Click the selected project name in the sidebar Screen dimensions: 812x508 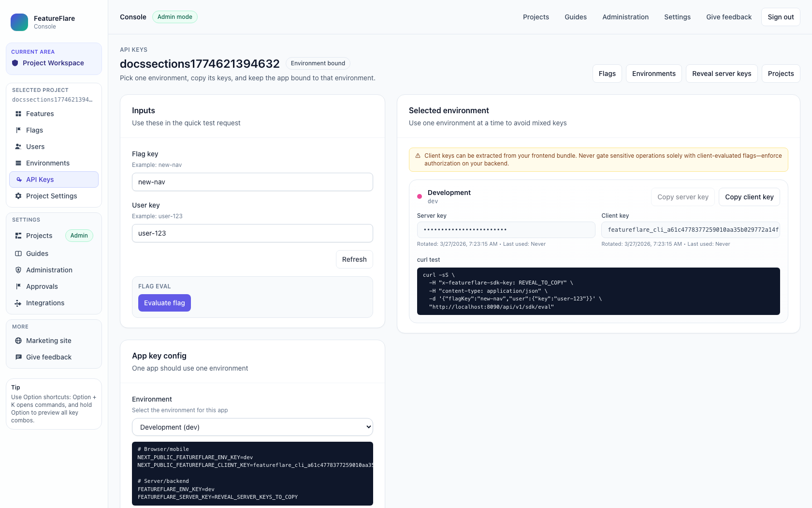pos(52,100)
